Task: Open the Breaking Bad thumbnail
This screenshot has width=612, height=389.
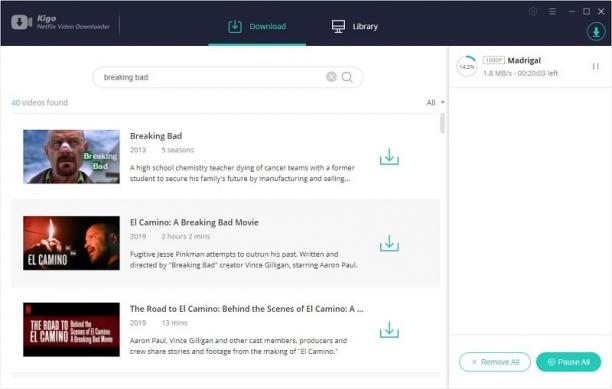Action: pyautogui.click(x=71, y=156)
